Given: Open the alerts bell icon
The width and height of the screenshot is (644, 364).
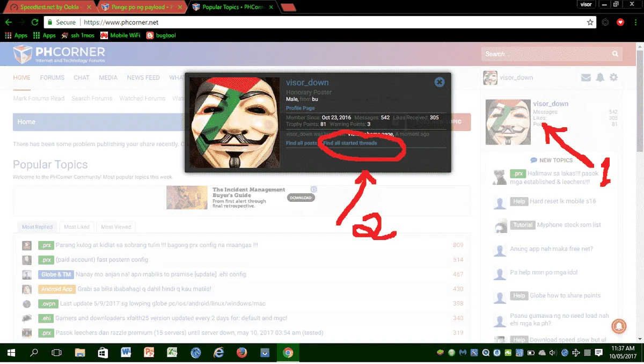Looking at the screenshot, I should pos(600,78).
